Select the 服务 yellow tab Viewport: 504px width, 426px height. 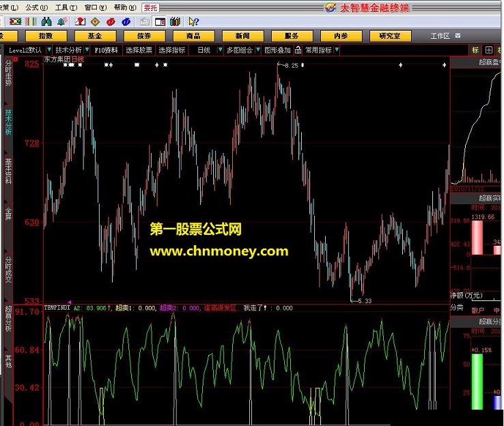point(292,36)
